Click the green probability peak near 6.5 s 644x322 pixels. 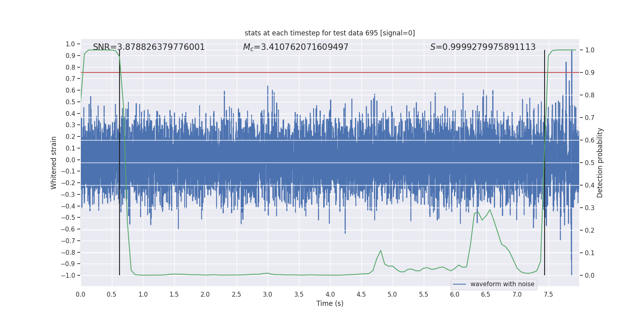point(490,210)
